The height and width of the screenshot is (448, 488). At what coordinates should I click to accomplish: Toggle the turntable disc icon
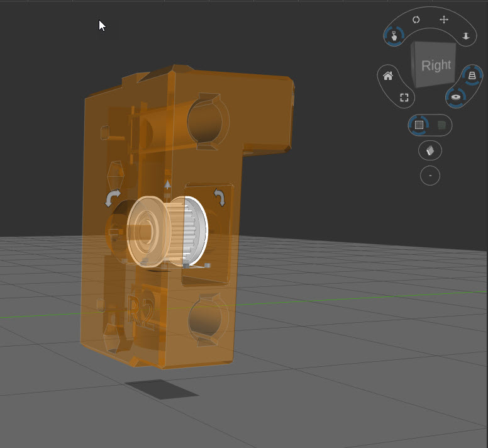click(456, 98)
